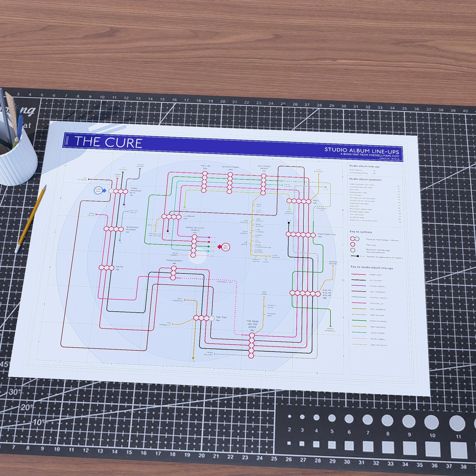476x476 pixels.
Task: Click the large THE CURE poster title
Action: pyautogui.click(x=108, y=142)
